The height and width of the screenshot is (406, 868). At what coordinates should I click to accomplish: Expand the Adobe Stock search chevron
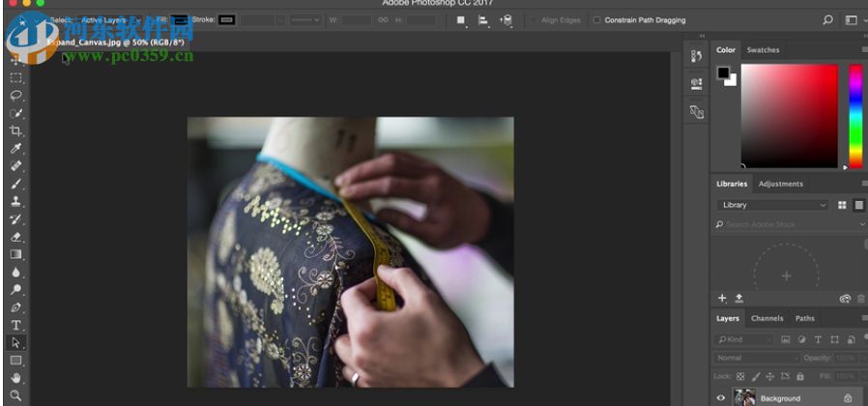862,223
